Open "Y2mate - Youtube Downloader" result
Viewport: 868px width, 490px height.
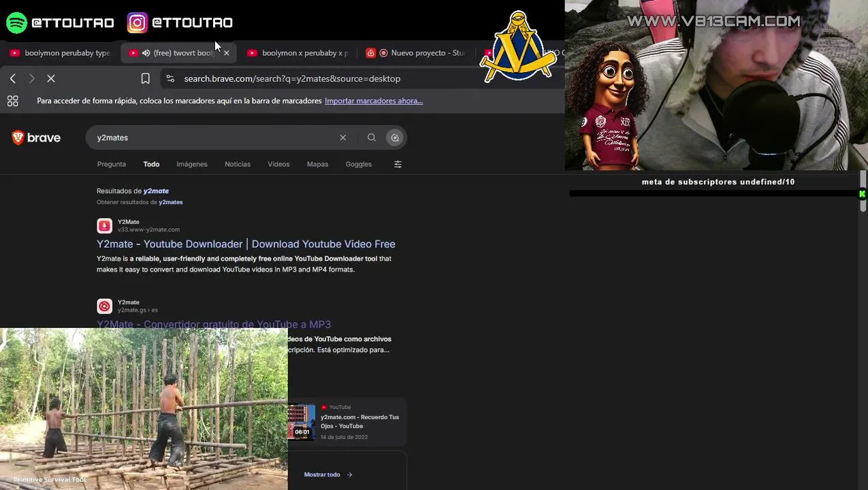tap(246, 244)
